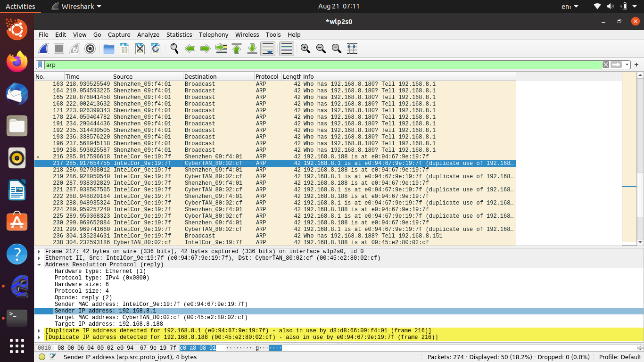644x362 pixels.
Task: Go forward in packet history
Action: coord(205,49)
